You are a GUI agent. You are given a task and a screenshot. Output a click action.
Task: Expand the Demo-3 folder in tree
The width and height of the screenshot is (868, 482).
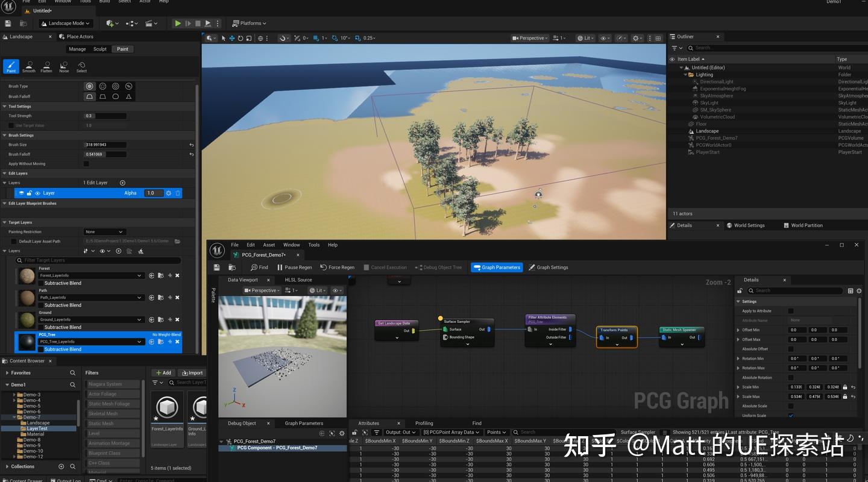15,395
